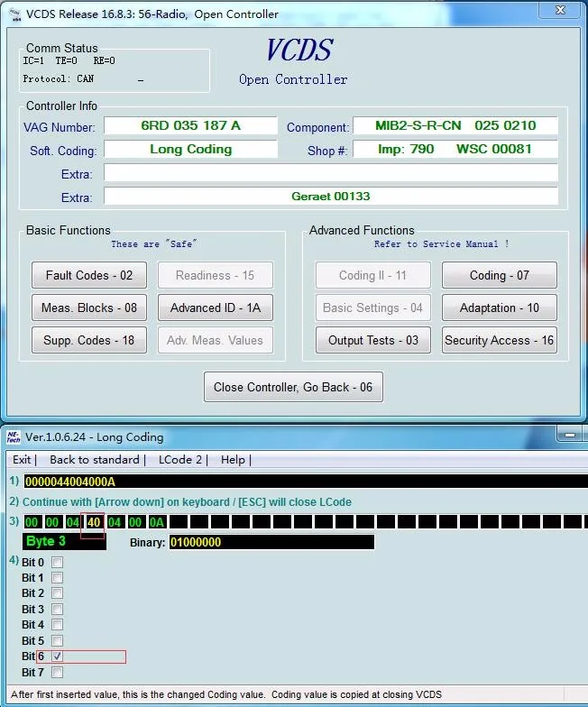The image size is (588, 707).
Task: Select the highlighted byte cell 40
Action: point(94,522)
